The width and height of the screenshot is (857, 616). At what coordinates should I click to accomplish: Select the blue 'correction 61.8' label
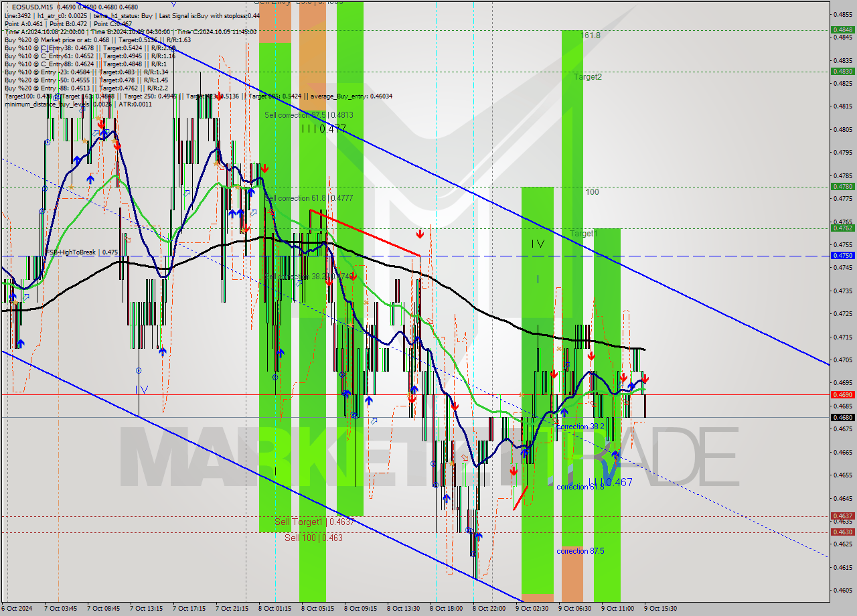coord(580,487)
